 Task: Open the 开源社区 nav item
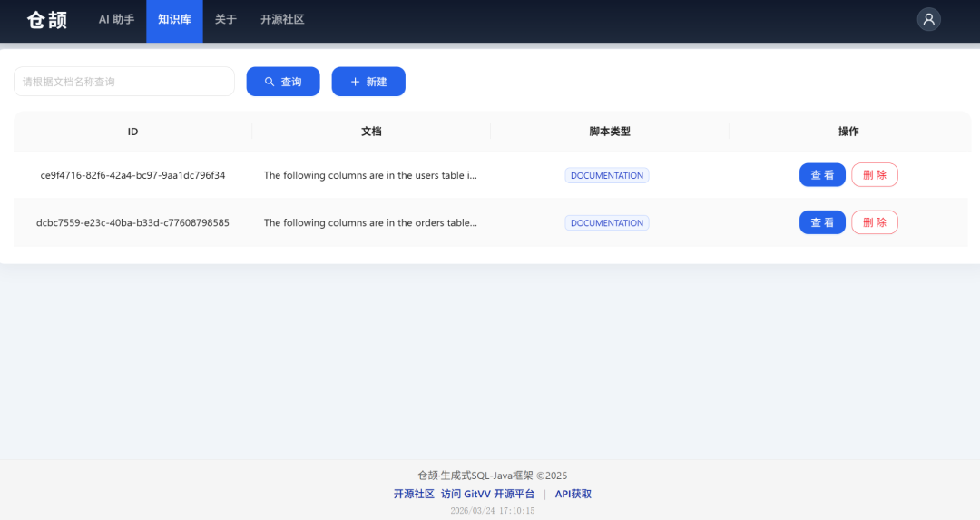(x=282, y=19)
